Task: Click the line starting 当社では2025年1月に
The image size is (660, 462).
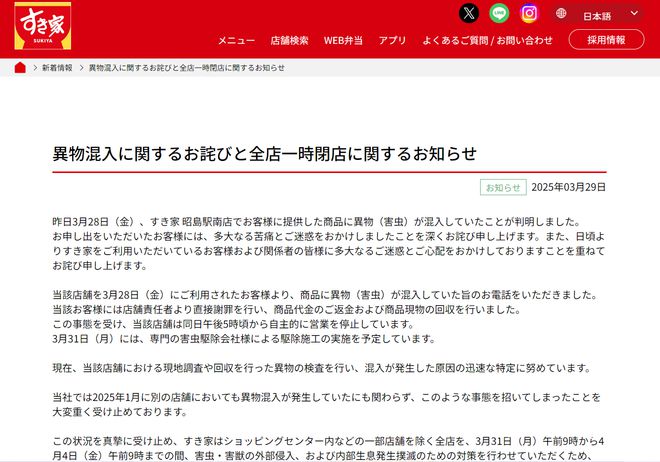Action: [x=327, y=397]
